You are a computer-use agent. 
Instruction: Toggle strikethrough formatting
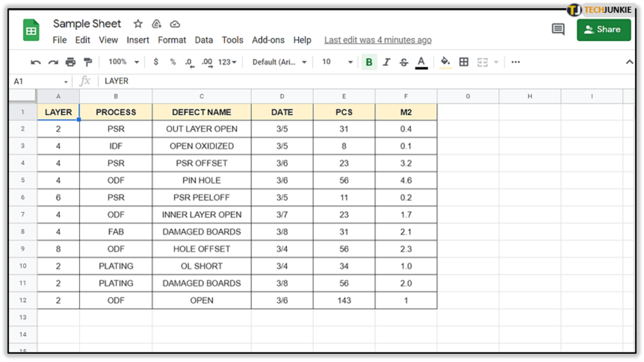tap(404, 61)
